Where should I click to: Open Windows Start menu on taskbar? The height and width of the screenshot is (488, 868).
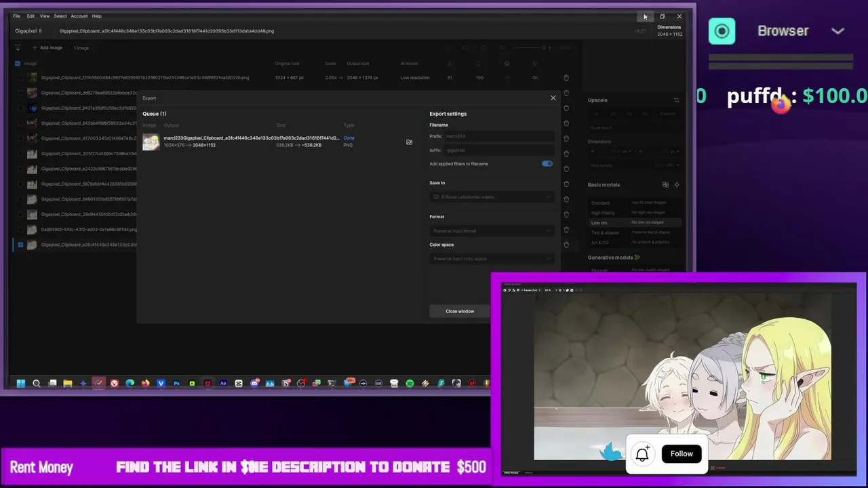(x=21, y=384)
